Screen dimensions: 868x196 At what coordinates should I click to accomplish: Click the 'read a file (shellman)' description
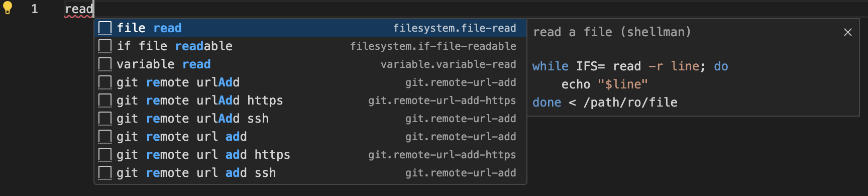(612, 32)
